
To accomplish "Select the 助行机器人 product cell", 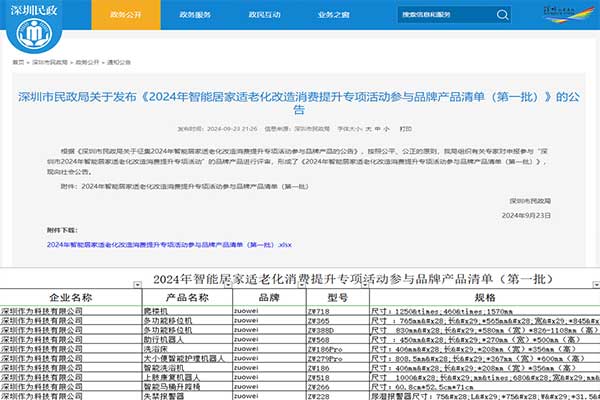I will [187, 340].
